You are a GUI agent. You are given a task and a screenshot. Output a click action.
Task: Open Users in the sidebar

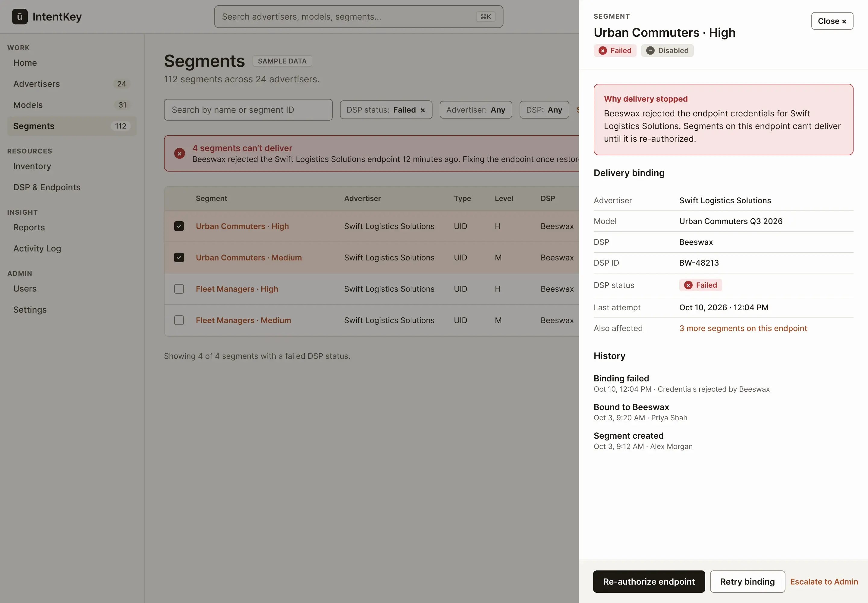point(72,289)
